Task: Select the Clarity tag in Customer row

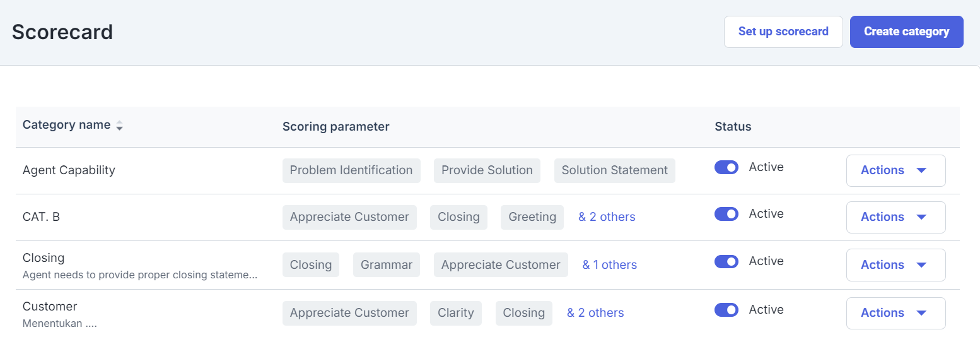Action: coord(456,313)
